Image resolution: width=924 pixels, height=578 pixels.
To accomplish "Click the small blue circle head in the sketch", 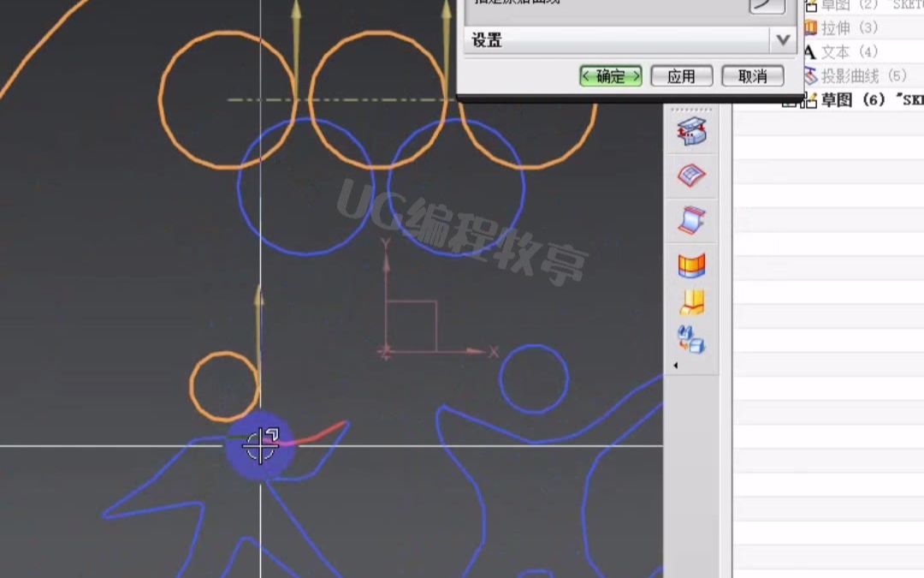I will coord(534,378).
